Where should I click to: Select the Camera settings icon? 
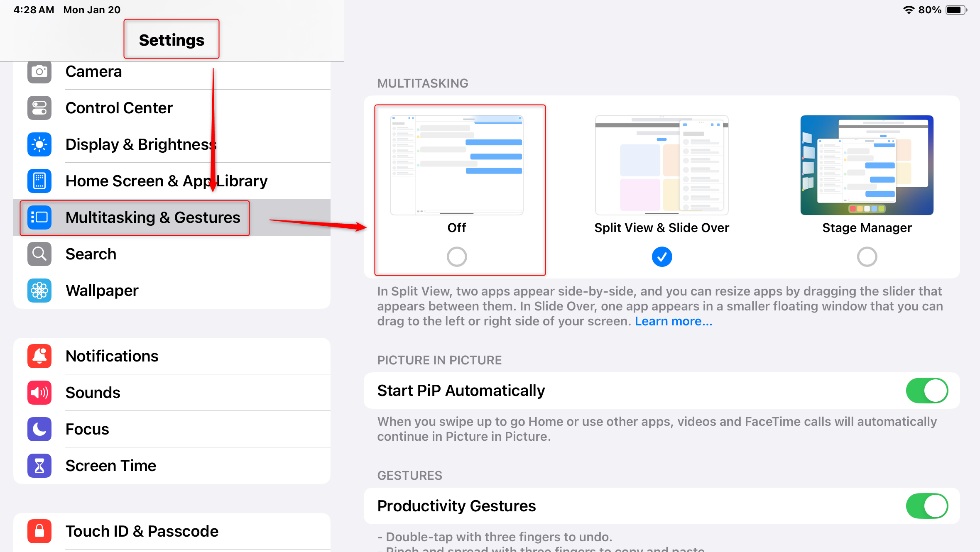tap(39, 71)
